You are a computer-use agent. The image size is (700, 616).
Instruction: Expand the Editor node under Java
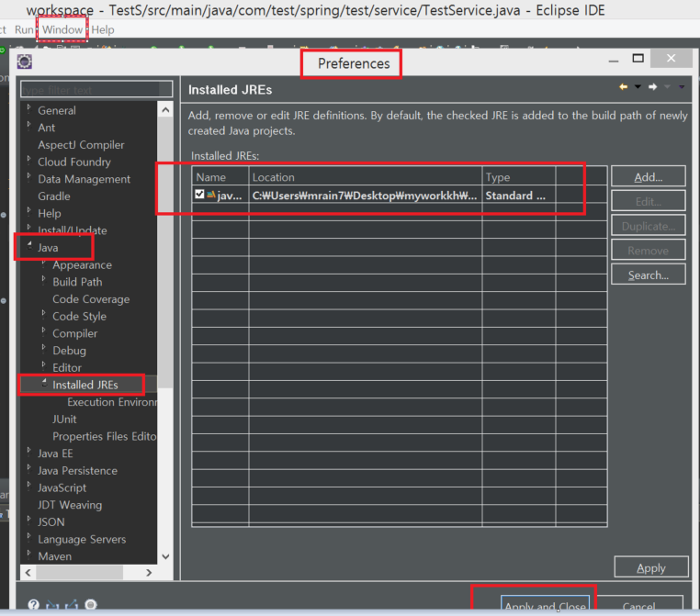(x=44, y=364)
